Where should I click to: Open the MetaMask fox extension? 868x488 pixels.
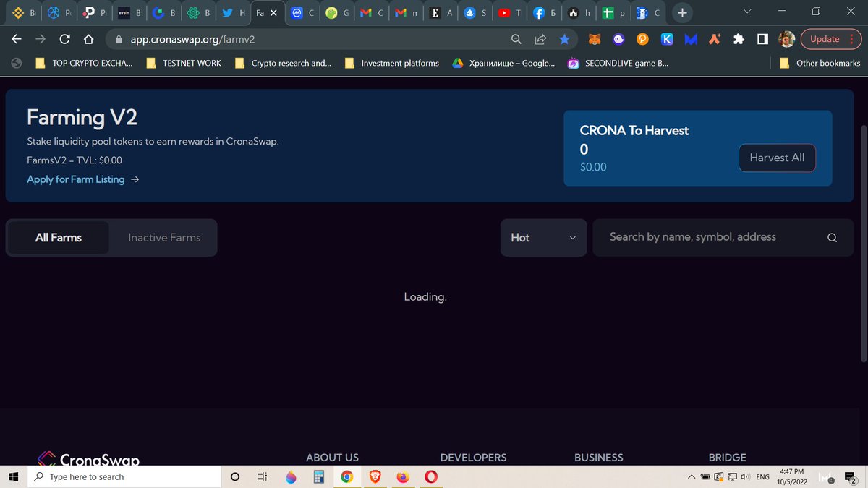coord(594,39)
